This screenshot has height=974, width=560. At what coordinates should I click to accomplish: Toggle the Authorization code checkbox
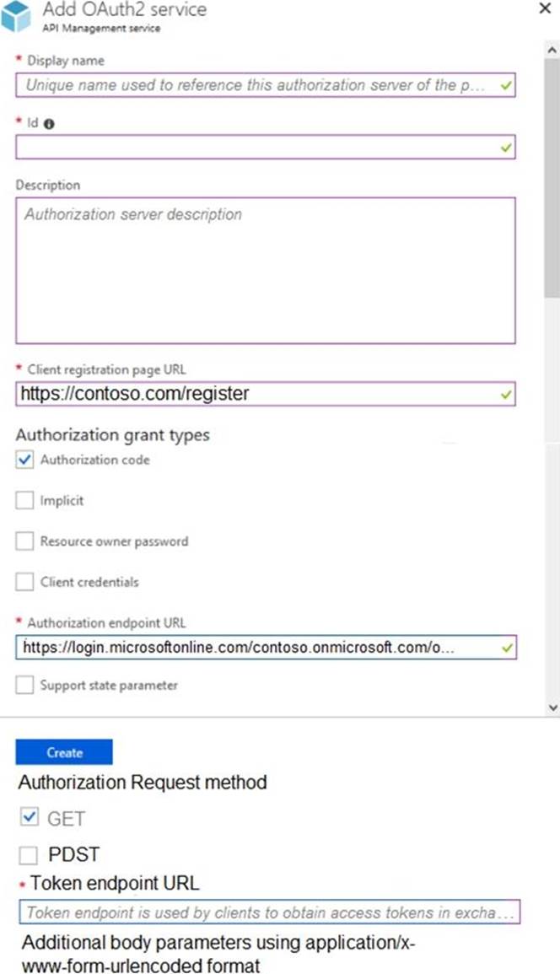tap(24, 460)
